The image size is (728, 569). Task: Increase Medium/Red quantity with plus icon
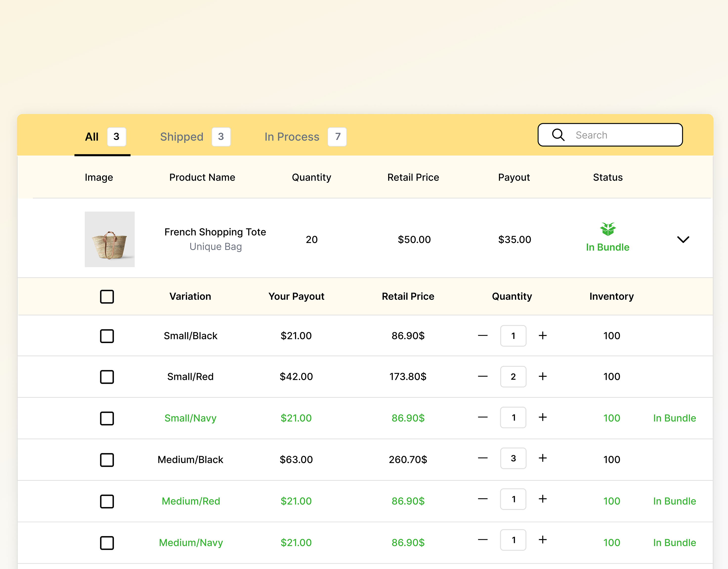(542, 499)
